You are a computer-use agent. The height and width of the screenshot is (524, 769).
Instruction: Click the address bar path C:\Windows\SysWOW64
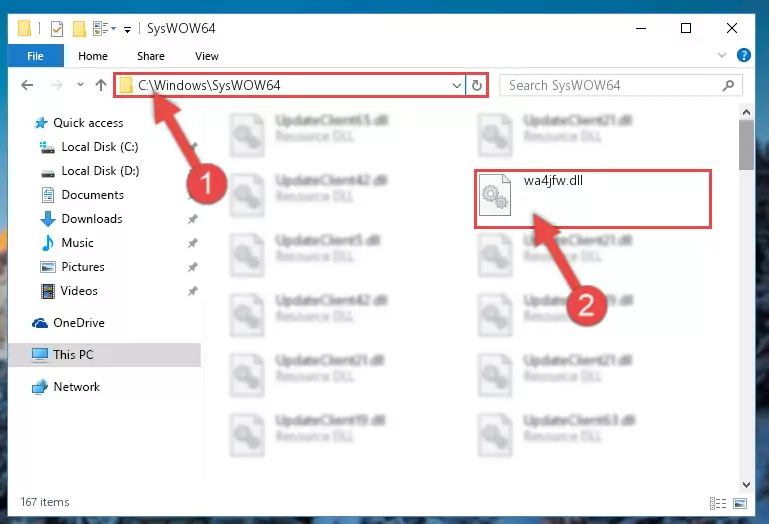(209, 85)
